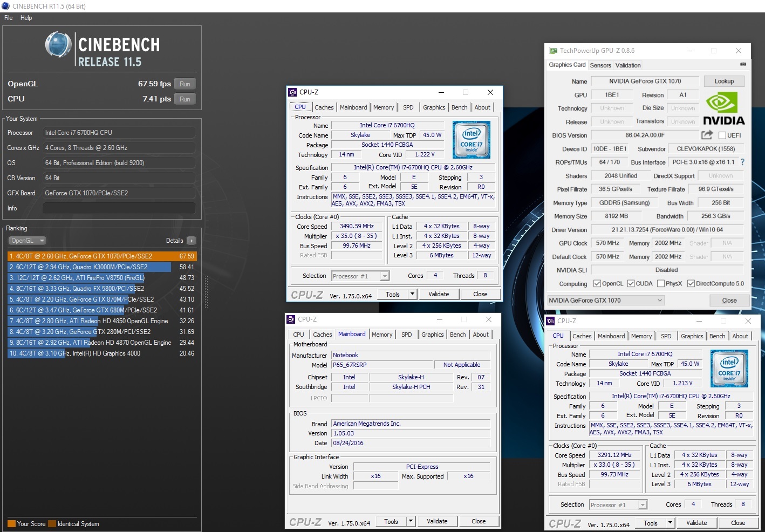
Task: Click the Bus Interface question mark icon
Action: click(742, 162)
